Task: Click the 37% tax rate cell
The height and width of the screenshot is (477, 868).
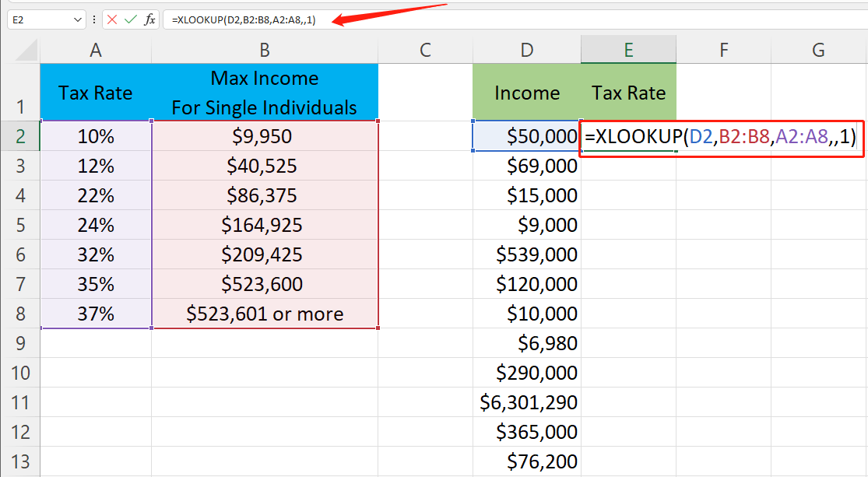Action: pos(96,314)
